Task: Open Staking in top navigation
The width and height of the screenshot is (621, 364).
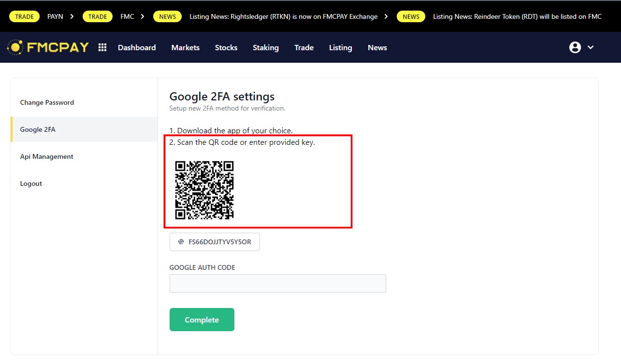Action: point(266,47)
